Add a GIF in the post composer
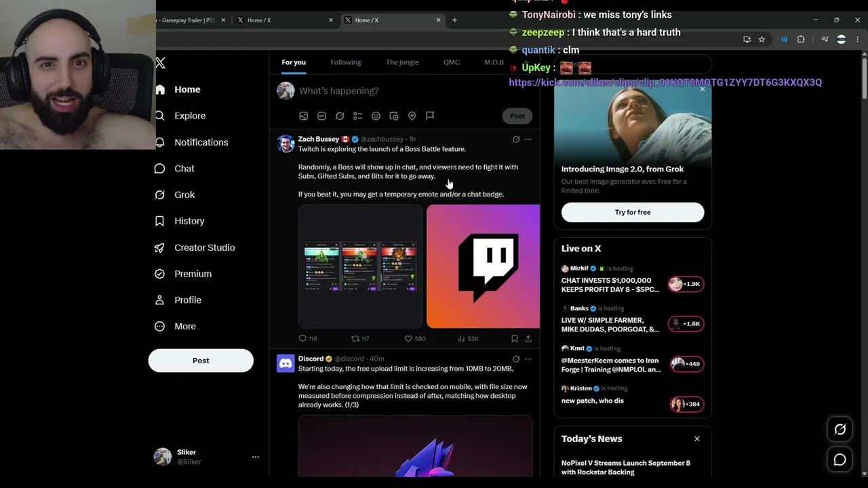Viewport: 868px width, 488px height. click(321, 116)
